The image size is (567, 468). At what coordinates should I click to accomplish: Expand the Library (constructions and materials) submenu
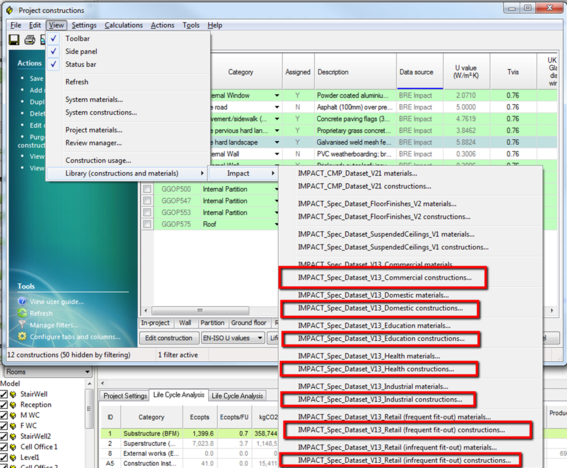(x=128, y=173)
